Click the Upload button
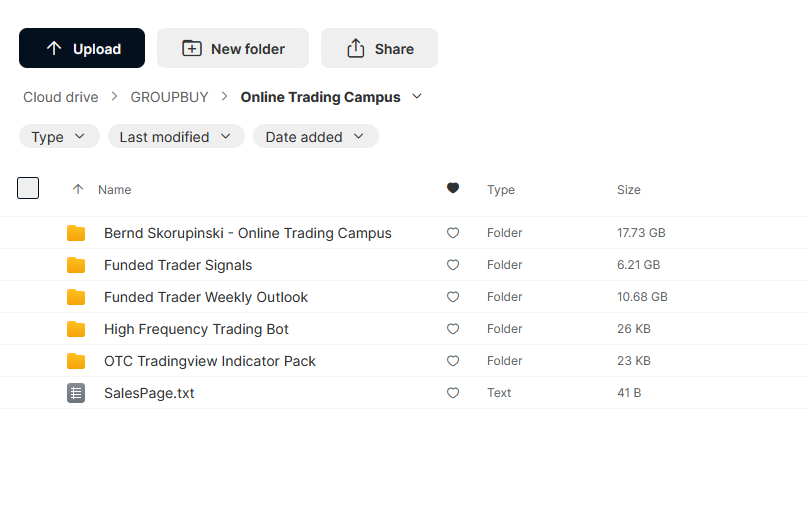The width and height of the screenshot is (808, 508). click(82, 48)
